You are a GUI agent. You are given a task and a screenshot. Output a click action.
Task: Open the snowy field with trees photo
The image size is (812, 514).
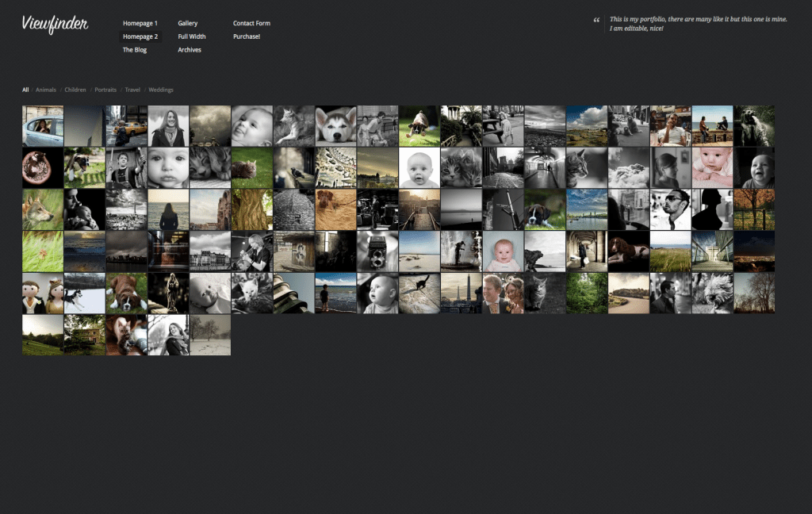tap(210, 336)
